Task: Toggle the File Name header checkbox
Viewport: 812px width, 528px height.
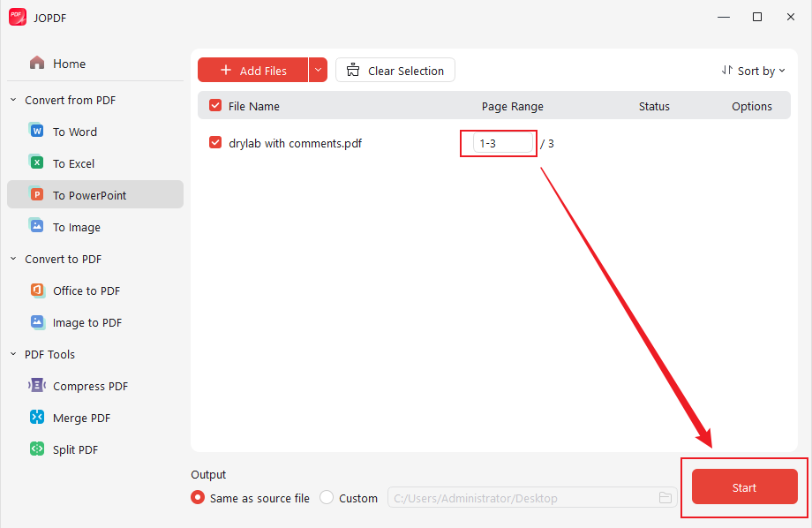Action: click(x=215, y=105)
